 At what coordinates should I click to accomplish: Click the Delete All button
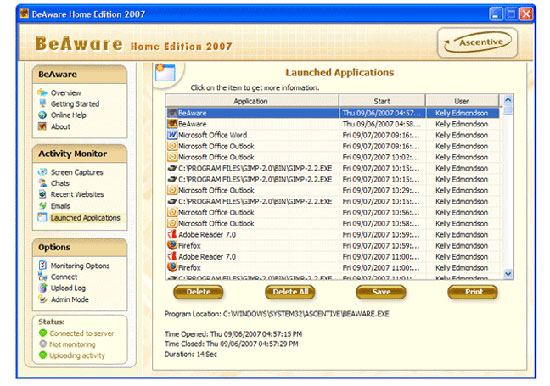pyautogui.click(x=290, y=292)
